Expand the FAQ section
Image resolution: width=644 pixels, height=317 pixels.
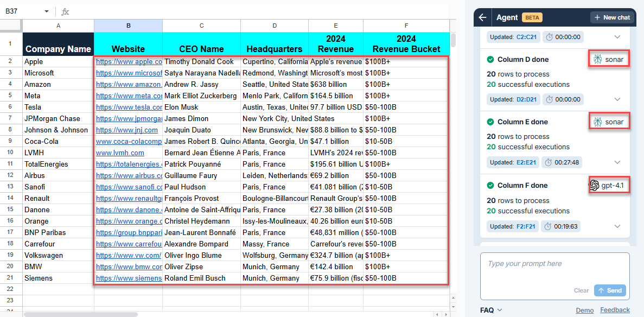pyautogui.click(x=491, y=310)
